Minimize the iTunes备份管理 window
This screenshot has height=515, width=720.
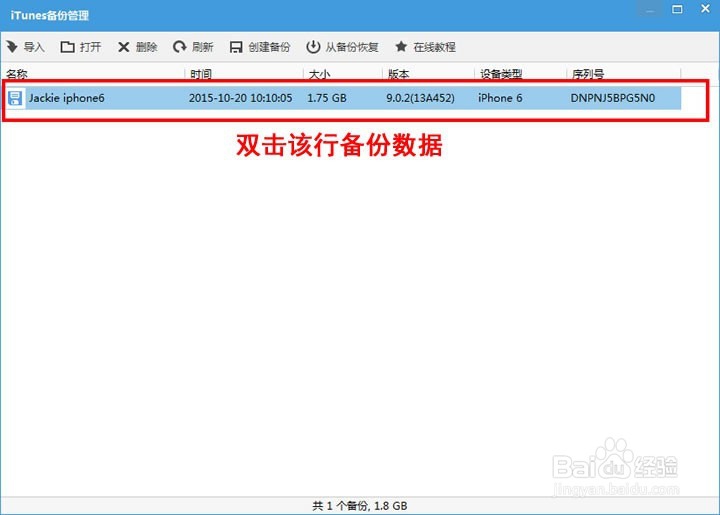point(650,10)
